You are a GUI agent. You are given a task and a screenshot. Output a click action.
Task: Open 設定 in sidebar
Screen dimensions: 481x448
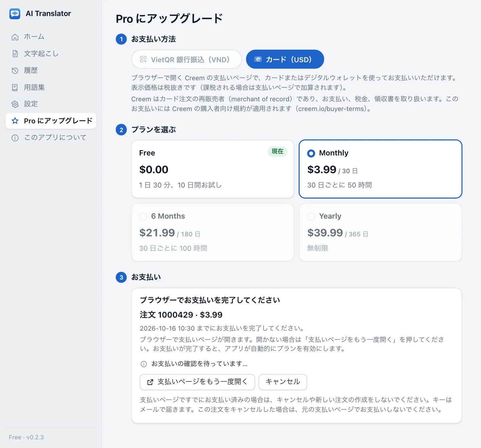tap(51, 104)
